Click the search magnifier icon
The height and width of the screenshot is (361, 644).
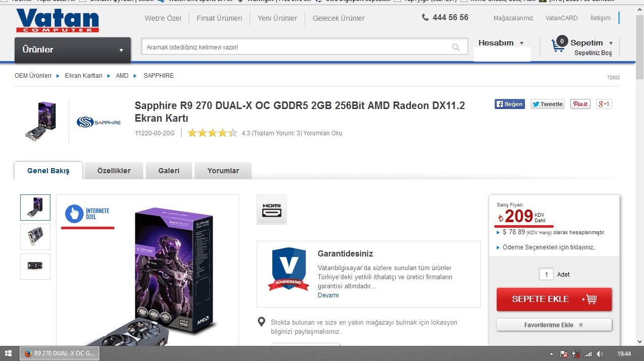[456, 47]
